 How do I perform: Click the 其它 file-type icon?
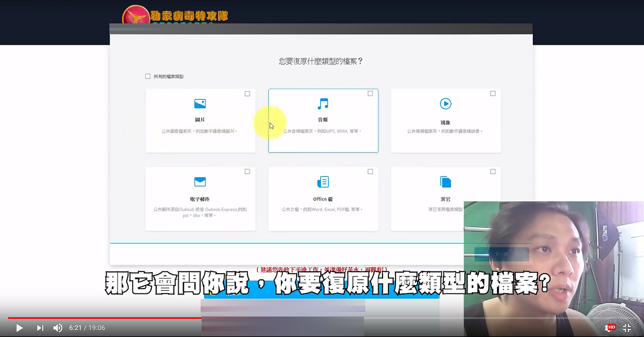pyautogui.click(x=445, y=181)
